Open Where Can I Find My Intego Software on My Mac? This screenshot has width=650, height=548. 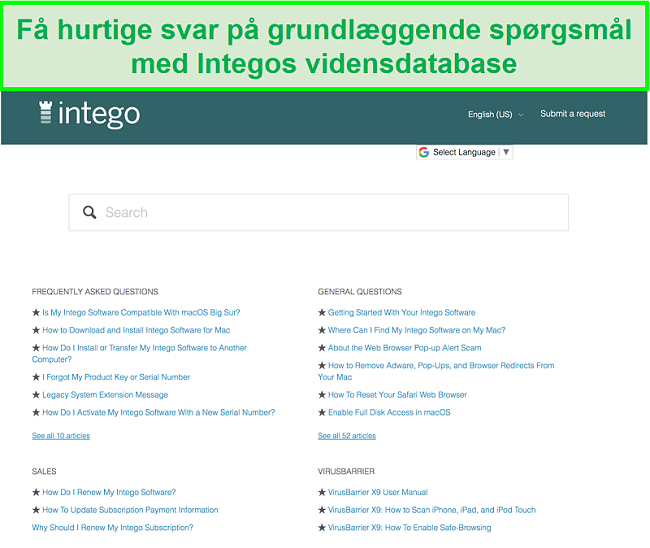[x=417, y=330]
